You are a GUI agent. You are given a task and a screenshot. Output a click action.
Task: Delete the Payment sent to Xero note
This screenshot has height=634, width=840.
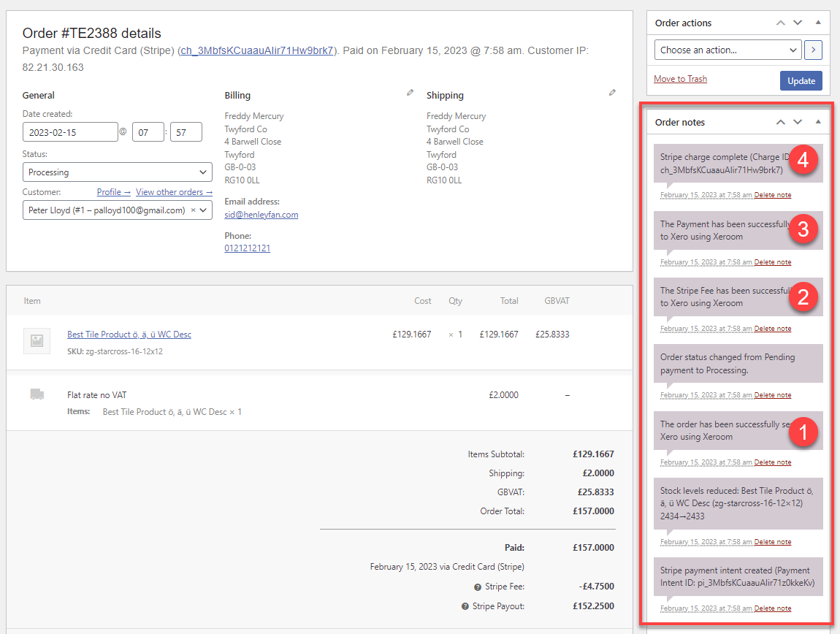pos(773,262)
